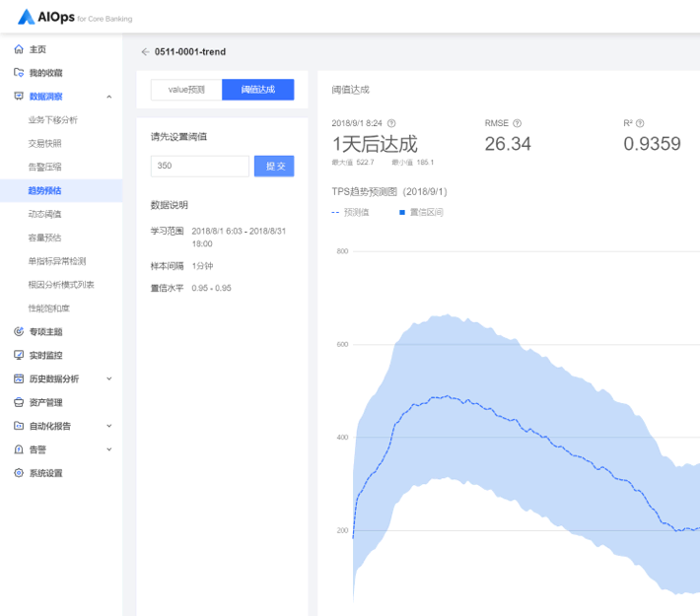This screenshot has height=616, width=700.
Task: Expand the 历史数据分析 menu chevron
Action: point(108,378)
